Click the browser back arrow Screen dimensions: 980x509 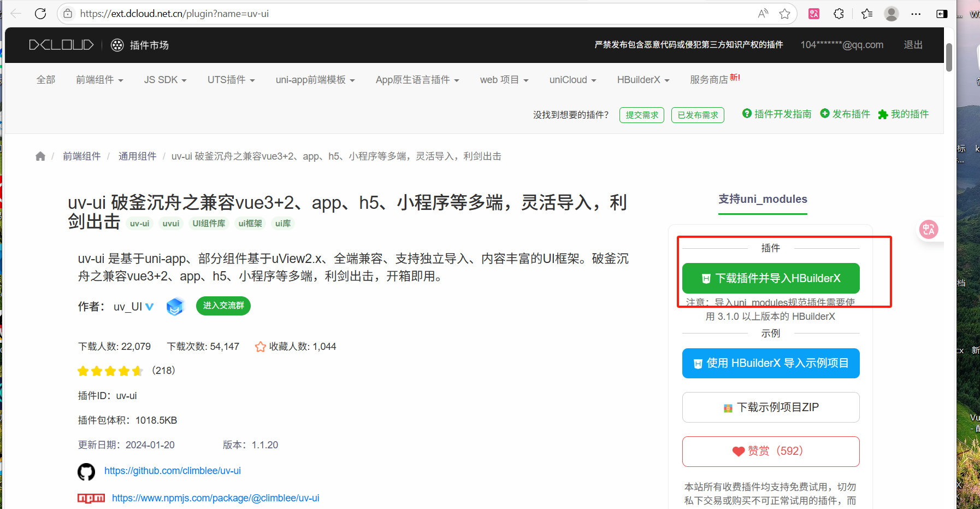click(16, 14)
